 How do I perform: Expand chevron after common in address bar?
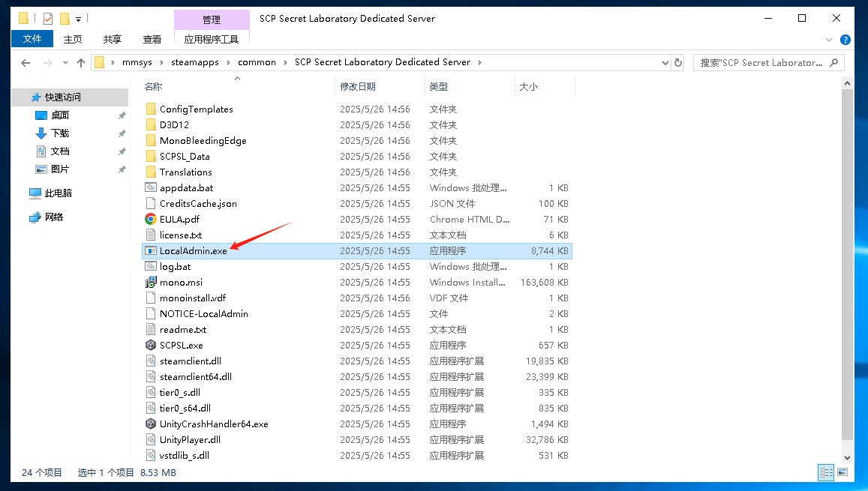coord(285,62)
